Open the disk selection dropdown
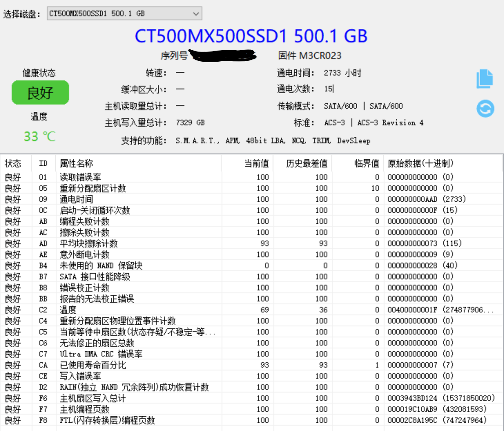This screenshot has width=504, height=431. click(124, 13)
